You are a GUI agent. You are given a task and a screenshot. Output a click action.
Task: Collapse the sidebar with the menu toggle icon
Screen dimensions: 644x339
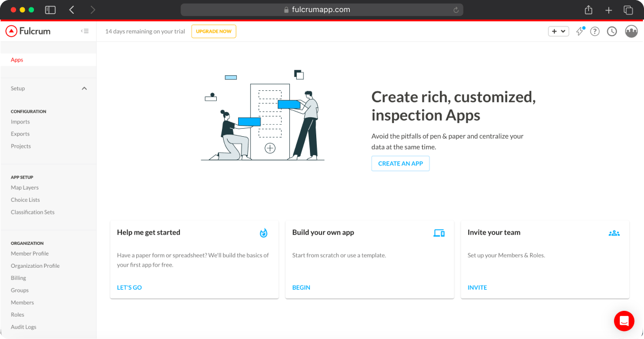click(85, 31)
